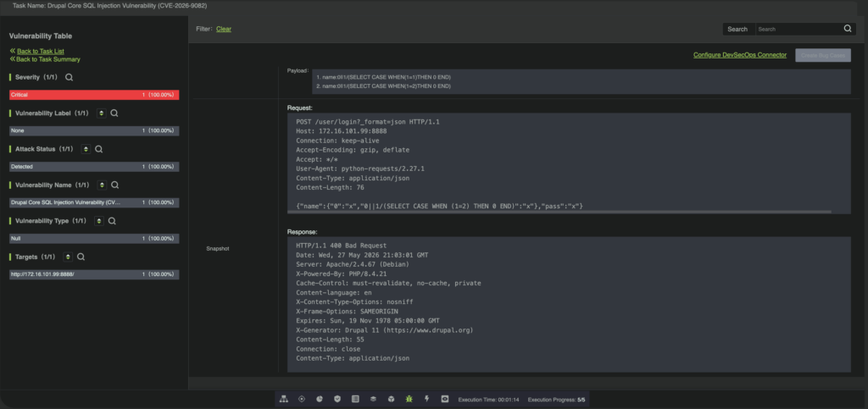Toggle sort arrows beside Vulnerability Name
868x409 pixels.
(x=102, y=185)
